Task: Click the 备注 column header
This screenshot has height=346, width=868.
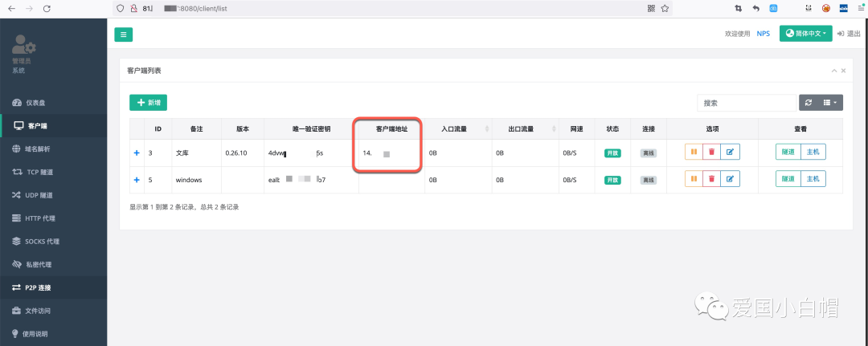Action: 197,128
